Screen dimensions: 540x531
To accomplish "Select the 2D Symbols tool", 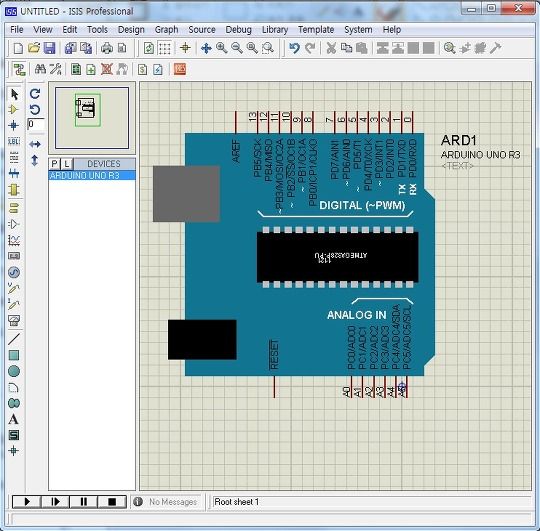I will (14, 435).
